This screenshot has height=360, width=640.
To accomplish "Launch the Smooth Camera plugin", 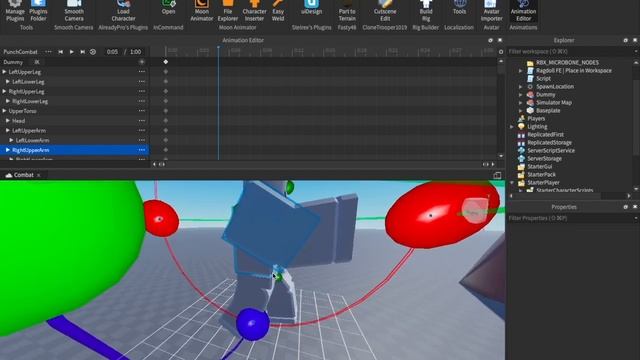I will [74, 11].
